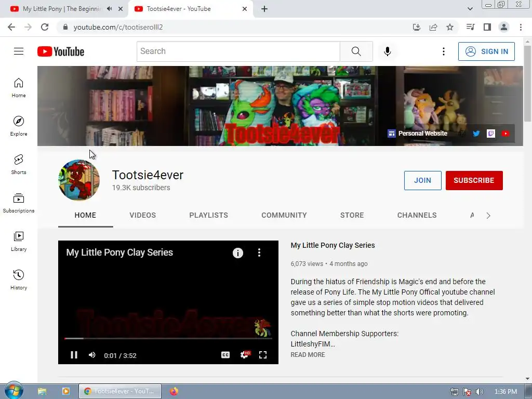
Task: Open Subscriptions in sidebar
Action: 19,203
